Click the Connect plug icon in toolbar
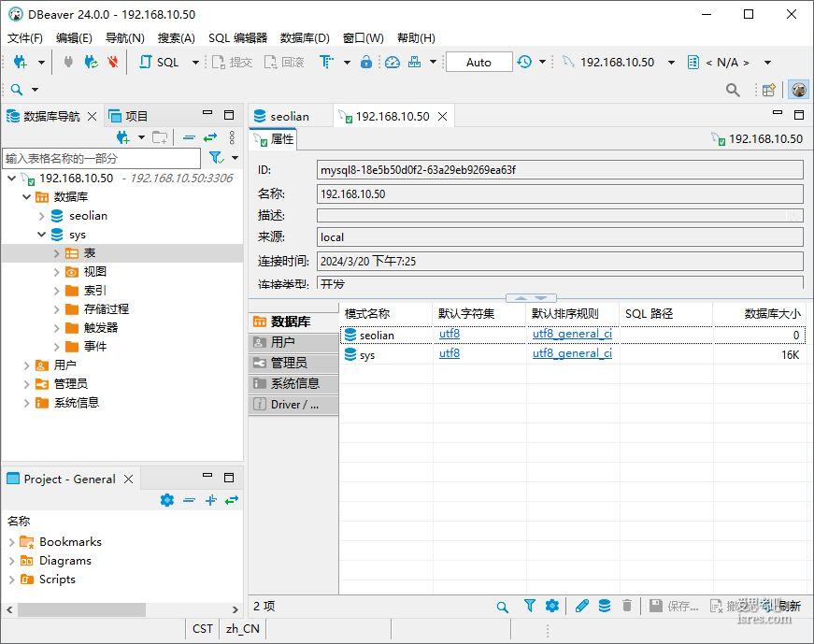The image size is (814, 644). pos(68,63)
